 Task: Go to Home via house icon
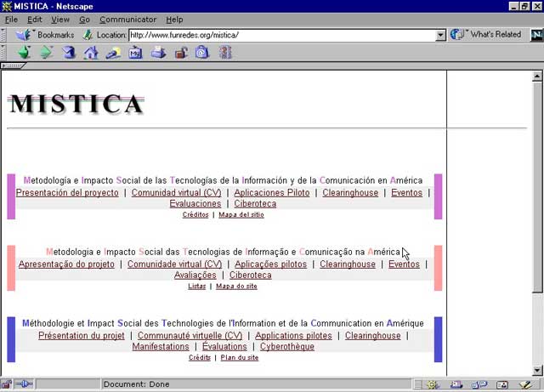[x=91, y=53]
